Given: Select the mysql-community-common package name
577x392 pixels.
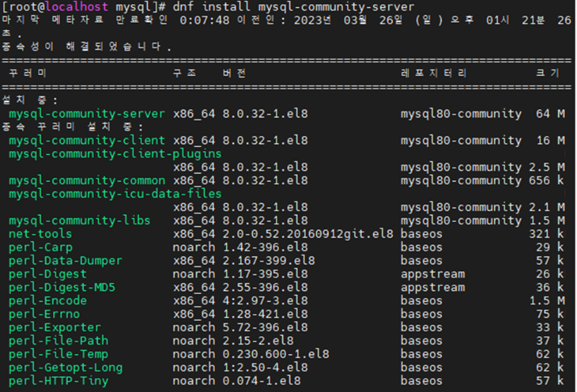Looking at the screenshot, I should point(87,181).
